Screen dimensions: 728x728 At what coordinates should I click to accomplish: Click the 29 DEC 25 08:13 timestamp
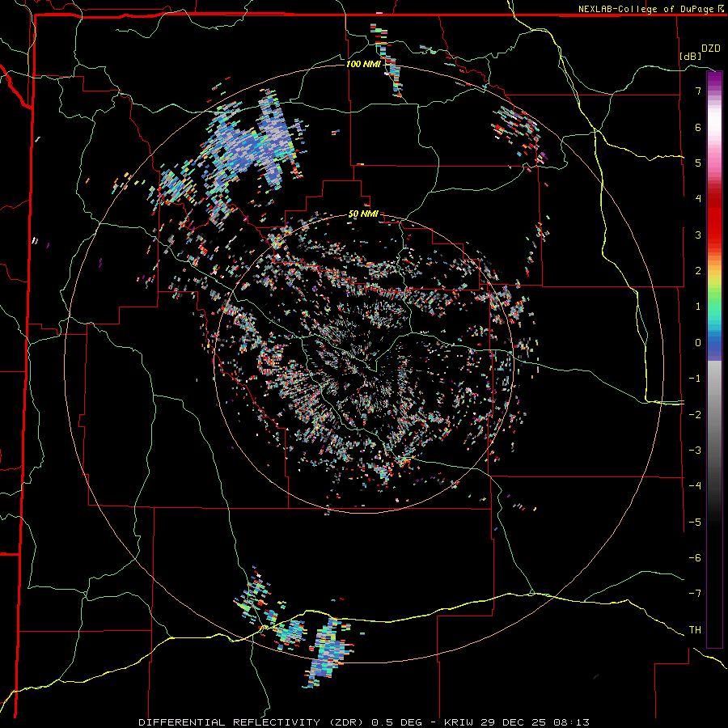point(535,722)
